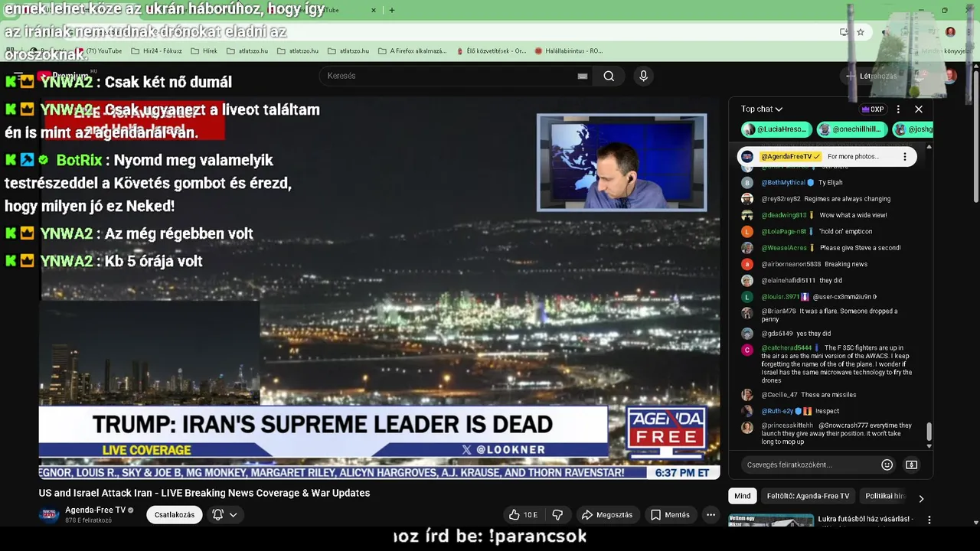
Task: Open the Super Chat dollar icon
Action: tap(911, 465)
